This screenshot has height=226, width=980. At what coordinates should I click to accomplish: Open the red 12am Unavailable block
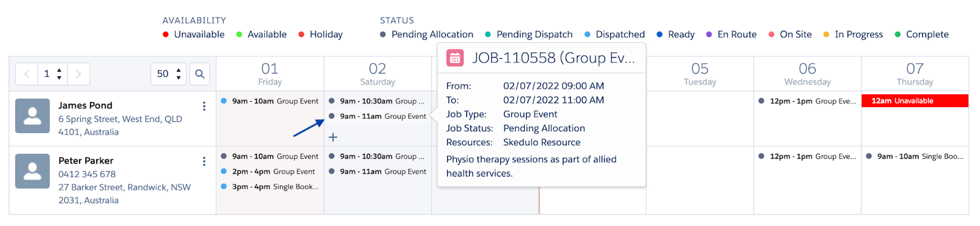coord(915,101)
